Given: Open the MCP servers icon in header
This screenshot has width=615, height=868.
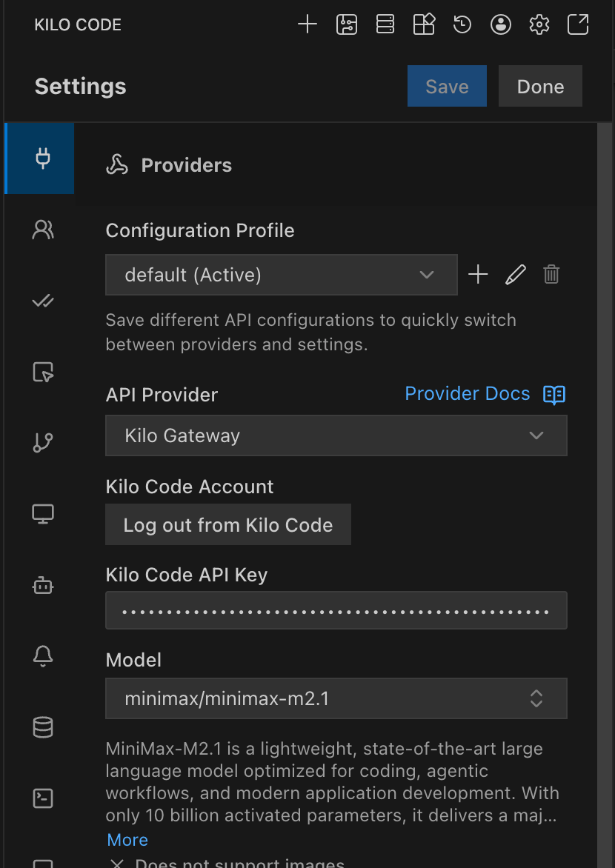Looking at the screenshot, I should pos(385,24).
